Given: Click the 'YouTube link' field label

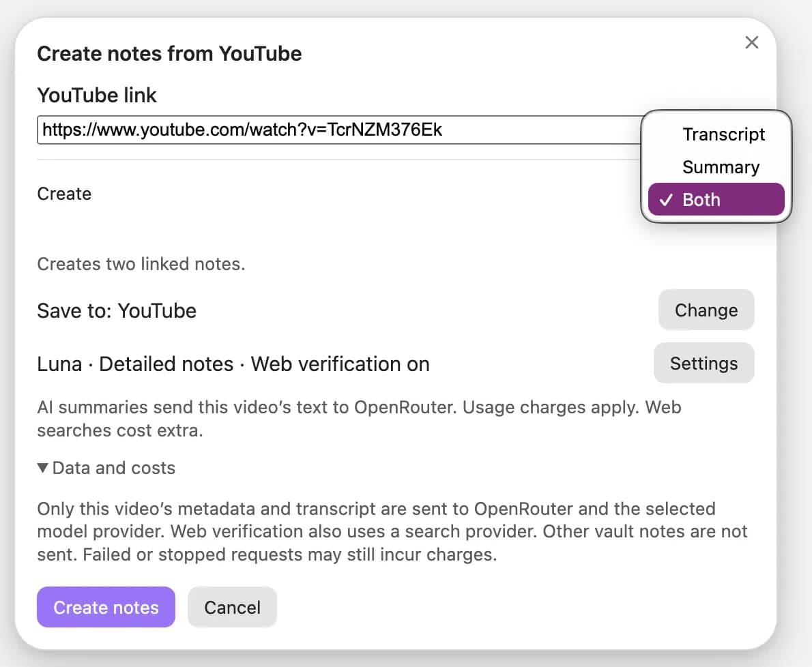Looking at the screenshot, I should (97, 95).
